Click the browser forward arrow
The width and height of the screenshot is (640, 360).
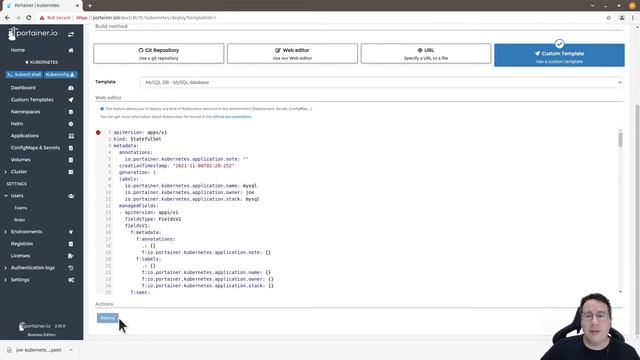tap(18, 18)
